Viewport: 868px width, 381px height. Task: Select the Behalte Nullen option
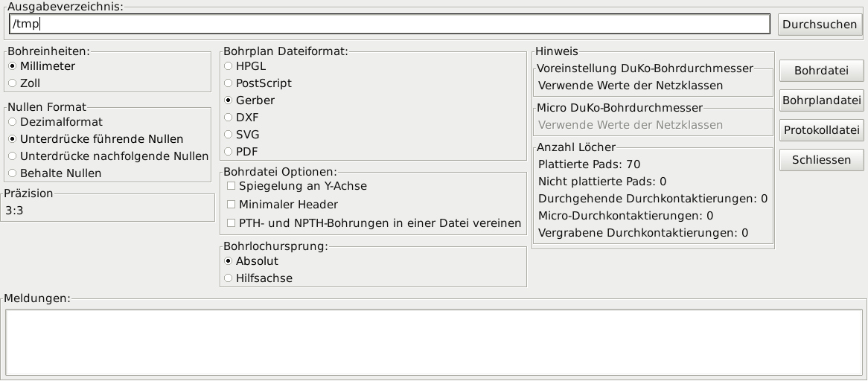point(13,173)
